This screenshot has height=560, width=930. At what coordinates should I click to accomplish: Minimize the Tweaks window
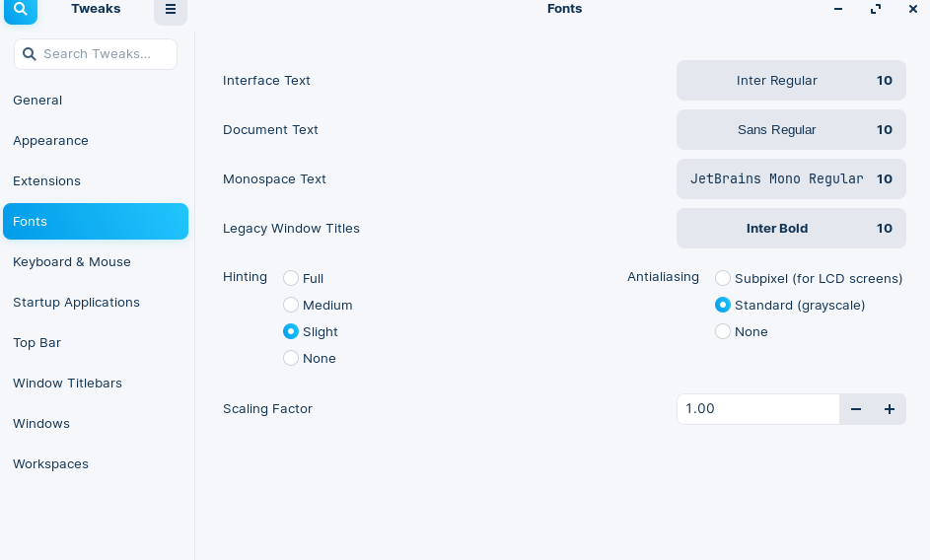838,9
